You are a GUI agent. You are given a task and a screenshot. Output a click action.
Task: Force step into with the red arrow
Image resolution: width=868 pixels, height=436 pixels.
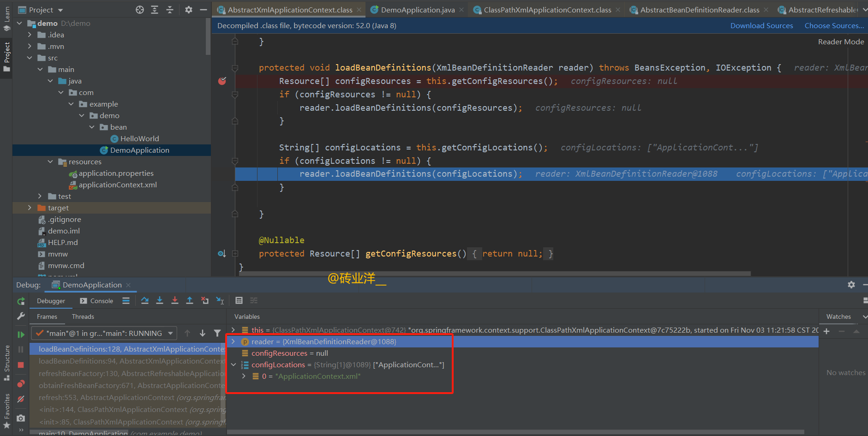point(174,301)
